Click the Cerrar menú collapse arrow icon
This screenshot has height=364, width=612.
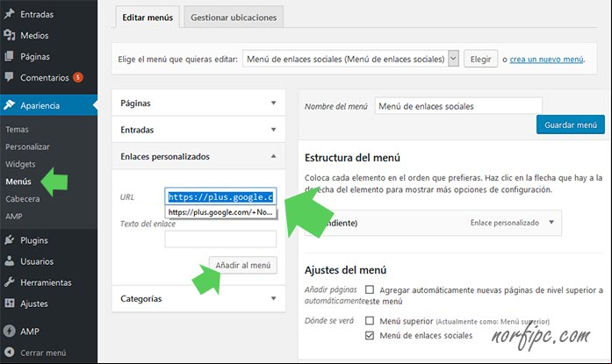click(x=10, y=353)
